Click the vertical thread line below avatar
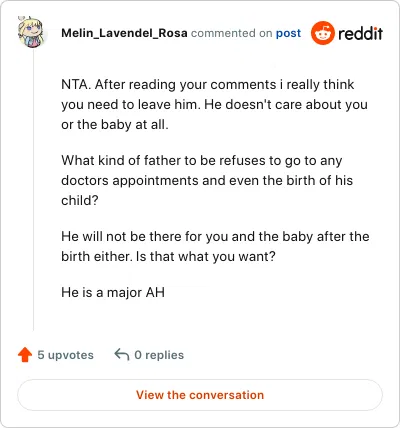Viewport: 400px width, 428px height. [x=33, y=190]
